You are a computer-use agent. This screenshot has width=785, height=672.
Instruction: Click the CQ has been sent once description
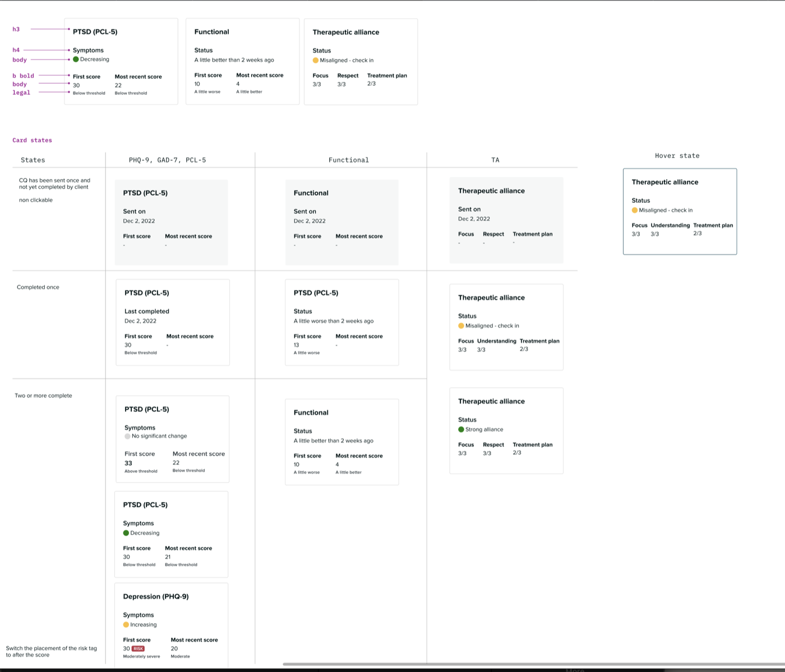pyautogui.click(x=54, y=184)
